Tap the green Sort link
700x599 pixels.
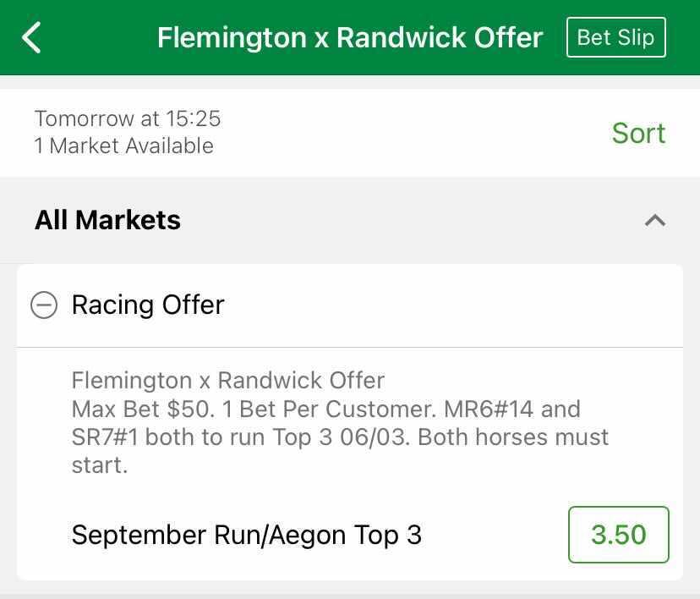pyautogui.click(x=638, y=133)
